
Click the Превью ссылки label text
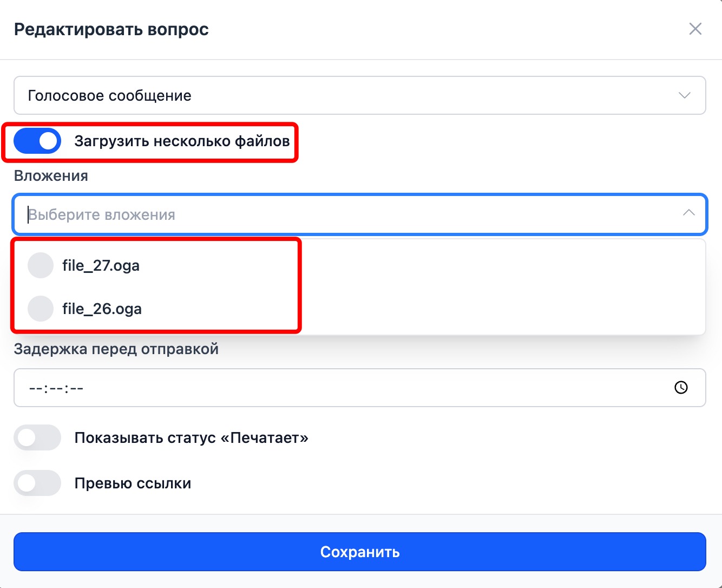[133, 483]
